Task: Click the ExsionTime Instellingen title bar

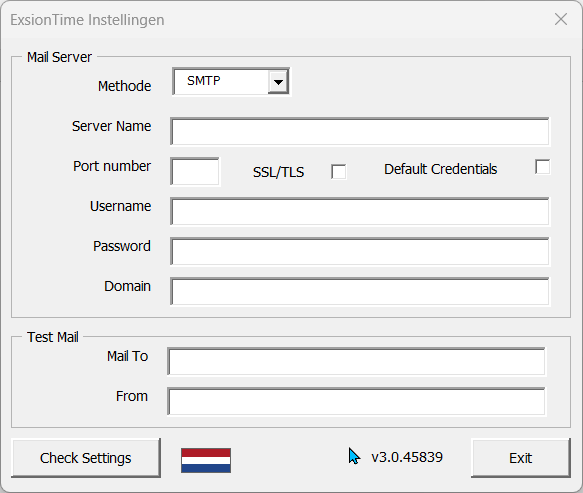Action: pyautogui.click(x=260, y=20)
